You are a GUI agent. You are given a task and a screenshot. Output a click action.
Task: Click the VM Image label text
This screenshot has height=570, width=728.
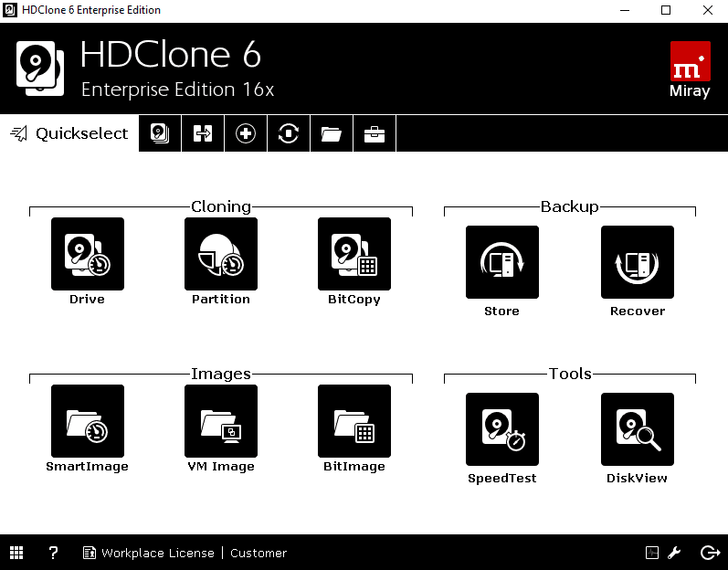click(221, 467)
